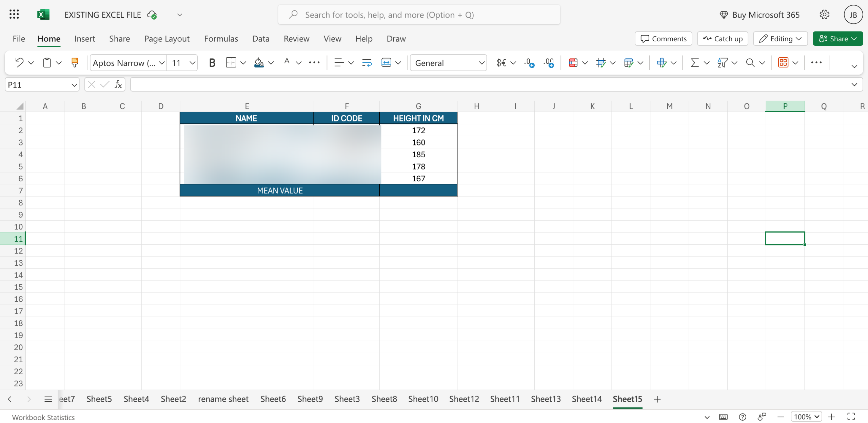Click the Sort and Filter icon

tap(723, 63)
